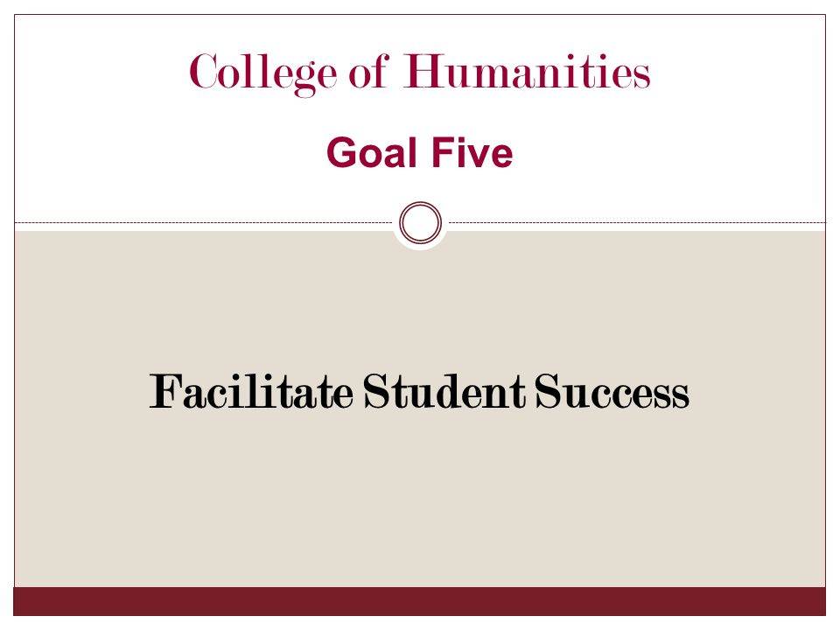Click the word "College" in the title

[x=263, y=73]
